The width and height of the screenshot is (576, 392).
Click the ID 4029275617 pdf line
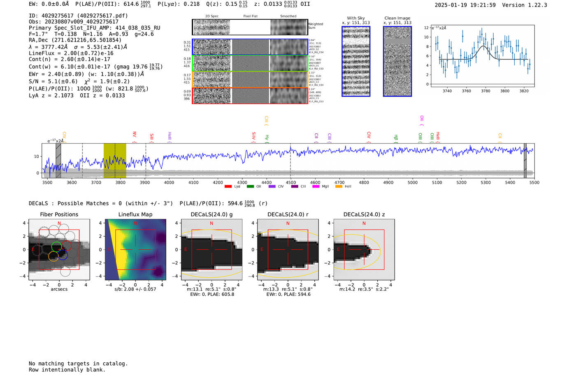tap(78, 16)
